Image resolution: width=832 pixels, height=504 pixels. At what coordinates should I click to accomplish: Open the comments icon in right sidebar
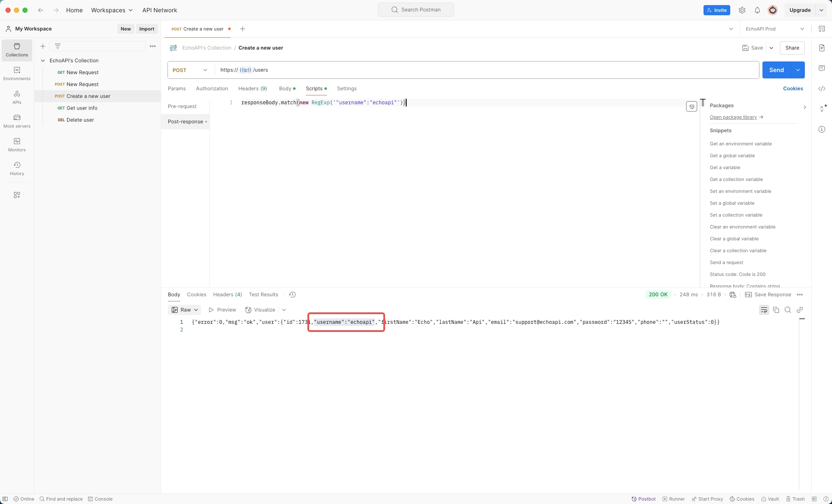click(822, 68)
